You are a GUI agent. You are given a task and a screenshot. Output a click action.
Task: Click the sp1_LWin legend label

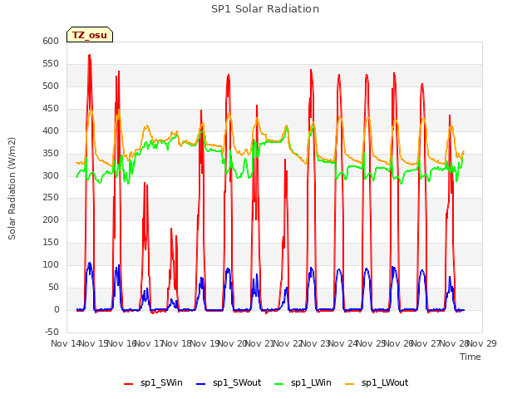coord(311,382)
